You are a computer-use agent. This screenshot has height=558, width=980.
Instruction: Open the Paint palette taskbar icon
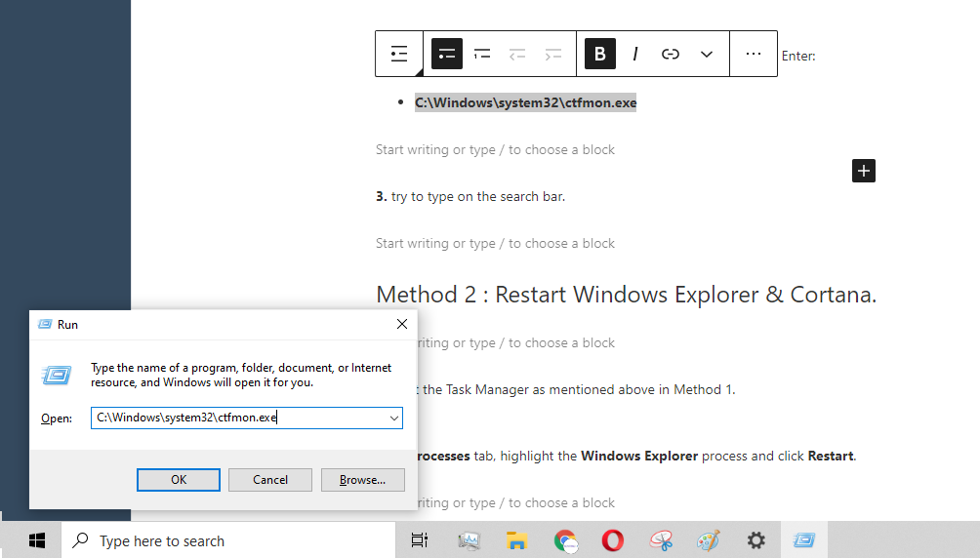[x=708, y=540]
